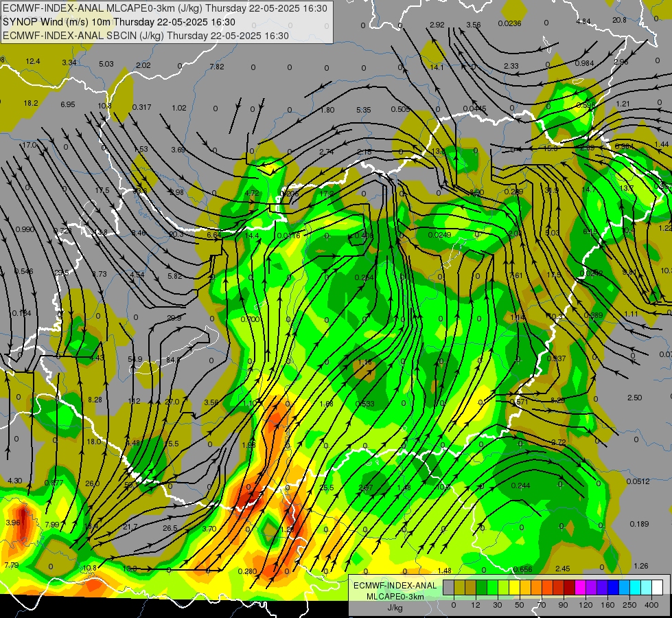Select the white legend swatch
This screenshot has height=618, width=672.
[657, 587]
